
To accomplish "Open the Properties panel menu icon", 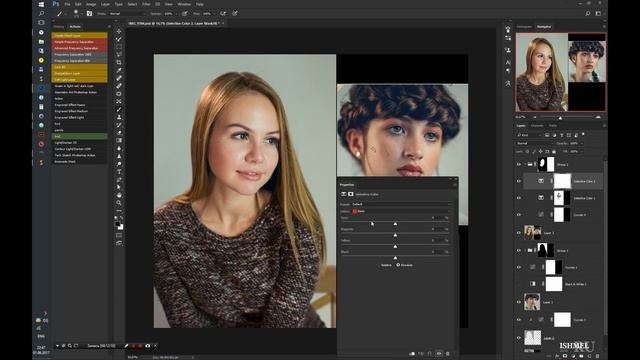I will [454, 185].
